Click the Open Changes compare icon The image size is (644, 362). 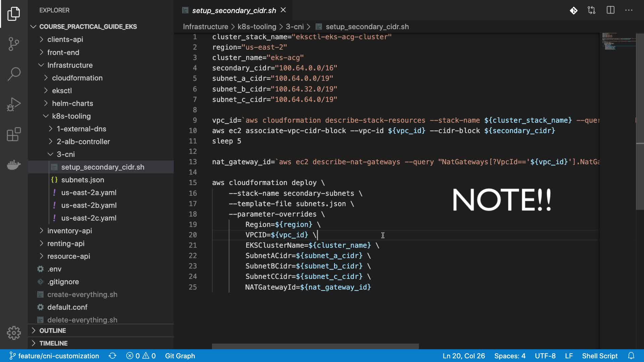(592, 10)
